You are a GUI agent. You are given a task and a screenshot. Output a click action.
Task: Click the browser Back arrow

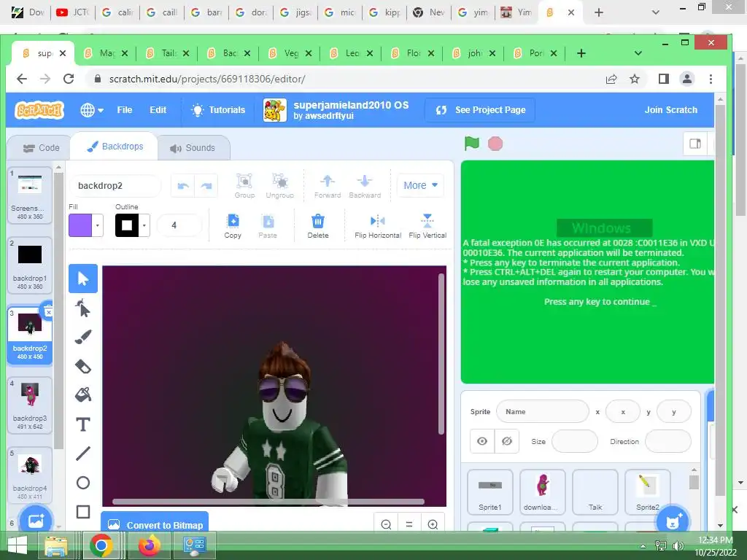[22, 79]
